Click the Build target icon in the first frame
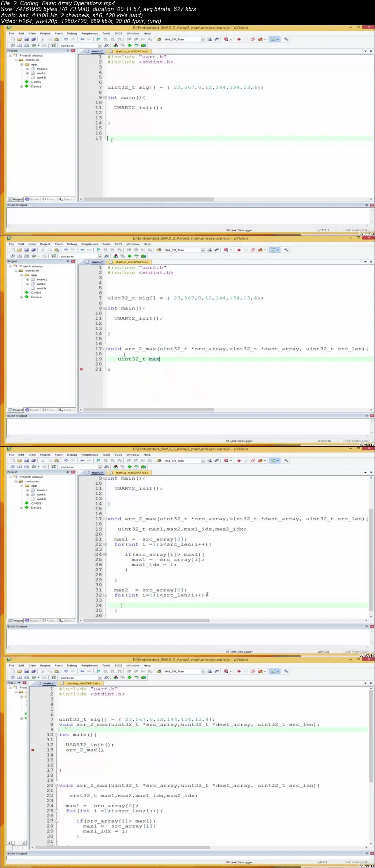 coord(19,45)
